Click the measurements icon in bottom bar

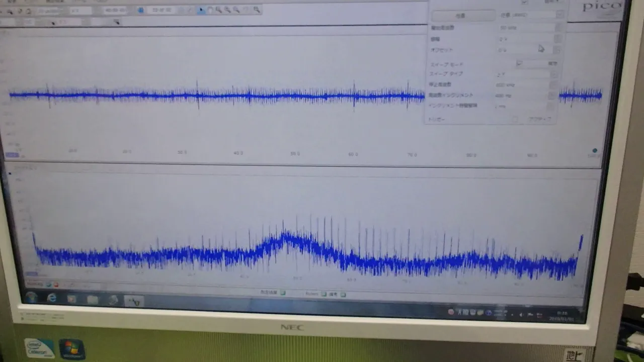(283, 293)
